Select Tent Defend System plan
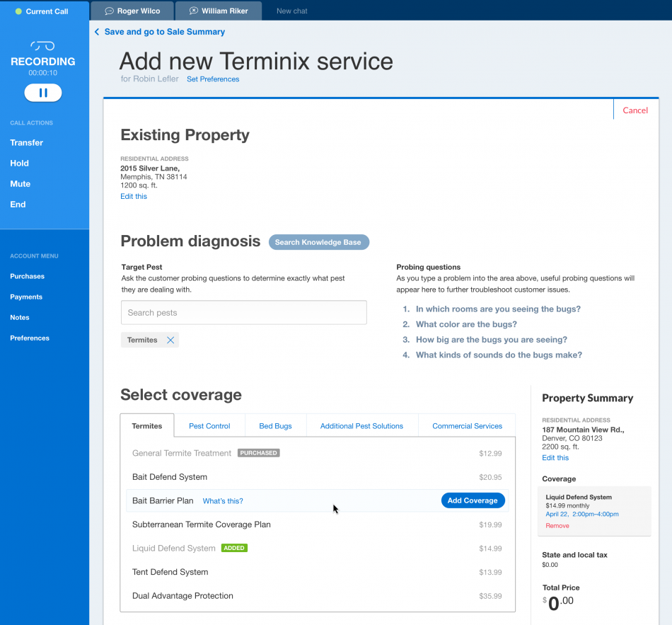Image resolution: width=672 pixels, height=625 pixels. click(317, 572)
